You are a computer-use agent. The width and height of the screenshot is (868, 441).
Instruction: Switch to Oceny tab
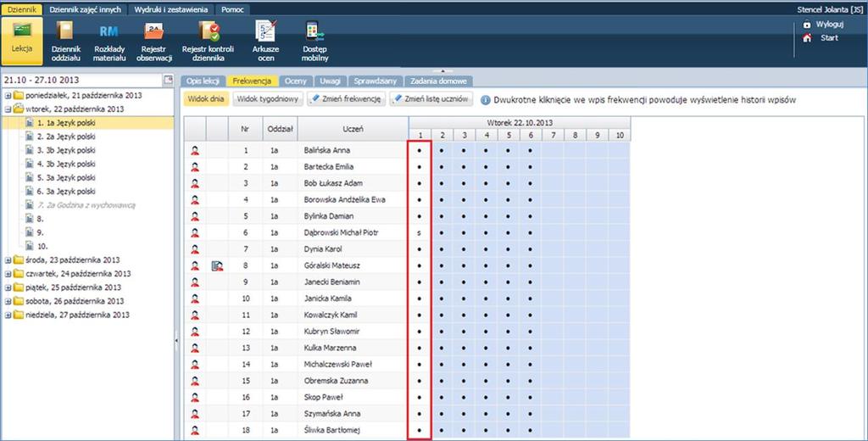coord(296,81)
